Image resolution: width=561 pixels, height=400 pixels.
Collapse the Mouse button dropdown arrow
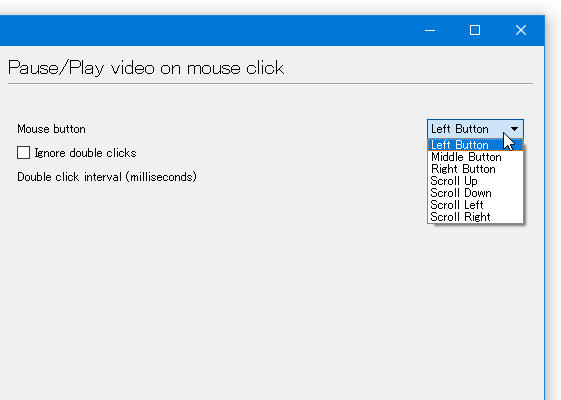click(x=514, y=129)
